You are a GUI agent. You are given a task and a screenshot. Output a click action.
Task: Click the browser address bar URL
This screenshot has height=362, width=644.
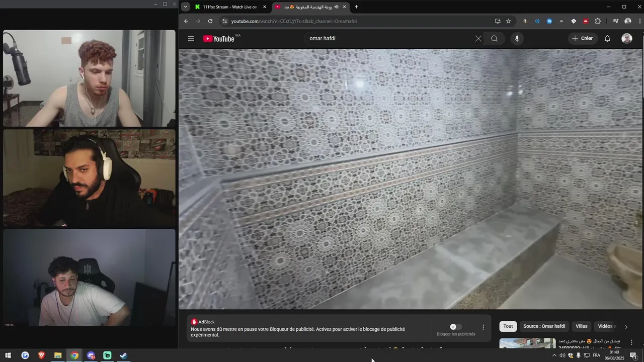coord(294,21)
